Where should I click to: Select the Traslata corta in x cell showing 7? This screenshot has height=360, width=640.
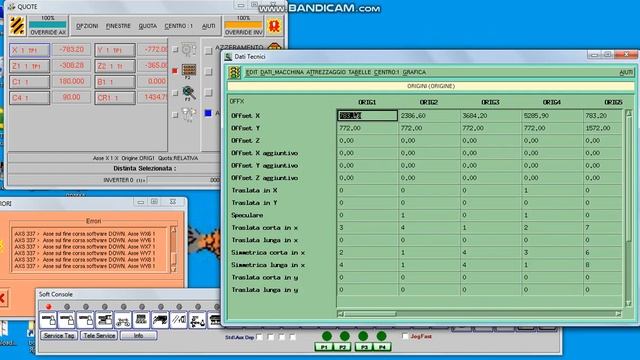[603, 228]
